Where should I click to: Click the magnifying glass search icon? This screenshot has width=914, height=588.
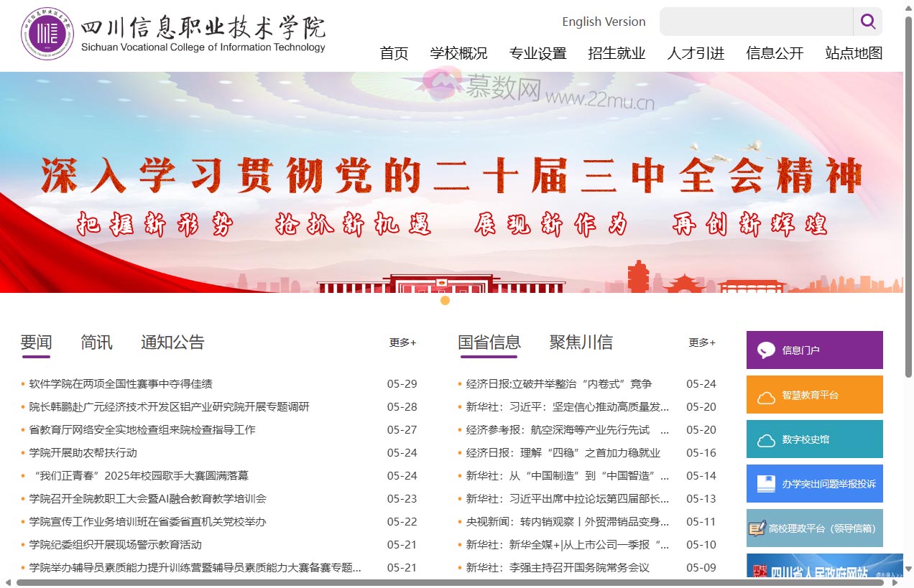[867, 22]
